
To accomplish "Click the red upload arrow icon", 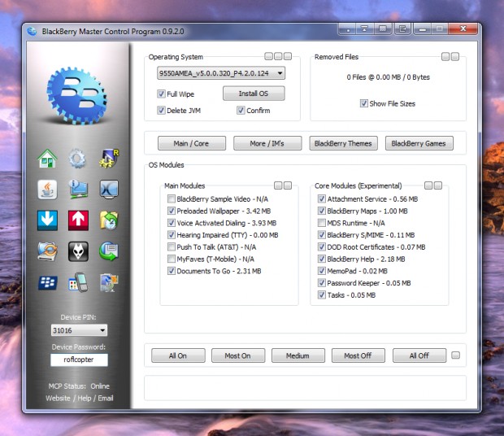I will click(x=78, y=220).
